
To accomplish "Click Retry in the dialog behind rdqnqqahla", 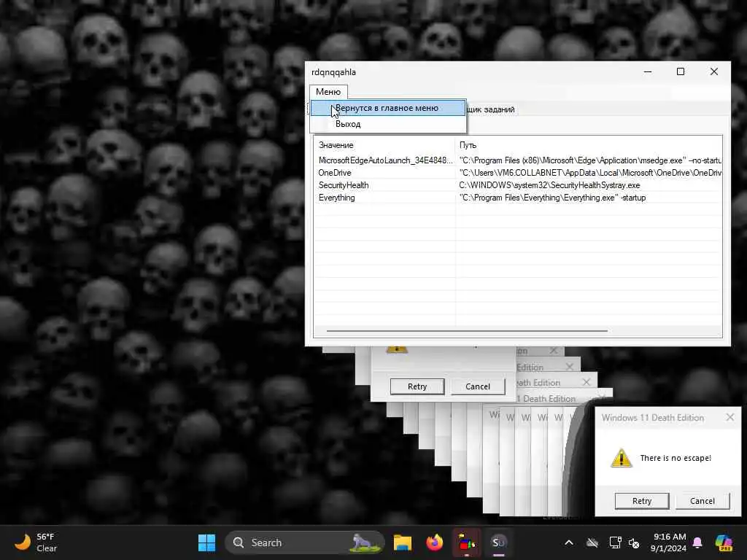I will [417, 386].
